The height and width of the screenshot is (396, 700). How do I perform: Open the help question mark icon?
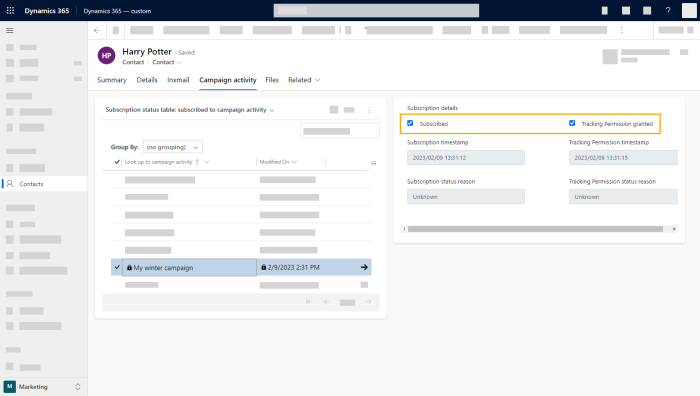(668, 11)
